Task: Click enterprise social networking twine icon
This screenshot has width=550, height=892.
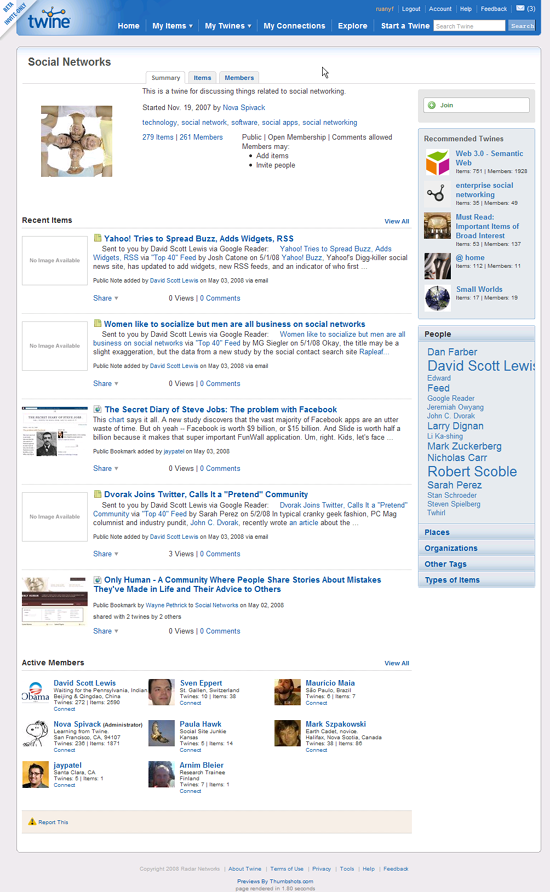Action: (437, 194)
